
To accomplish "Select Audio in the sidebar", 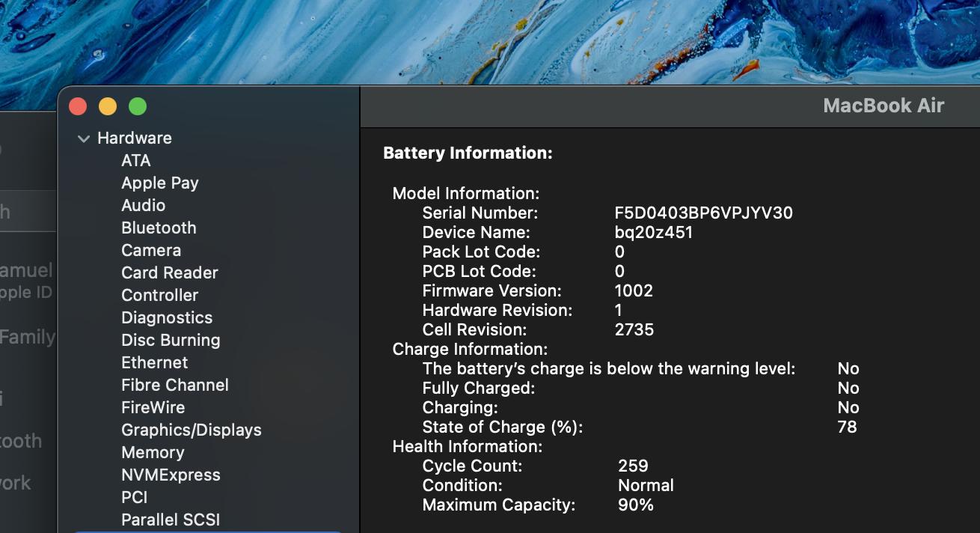I will pyautogui.click(x=144, y=205).
